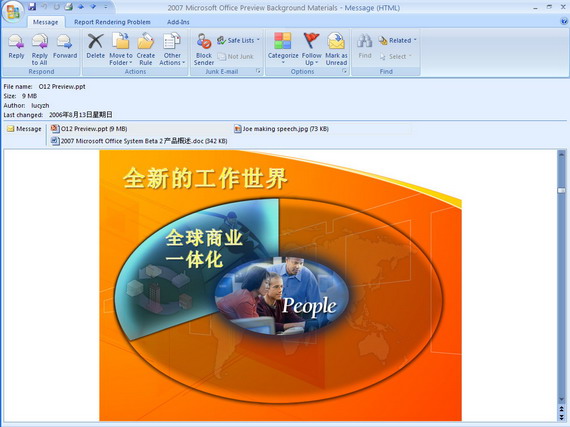Open the Follow Up flag menu
Screen dimensions: 570x427
312,49
